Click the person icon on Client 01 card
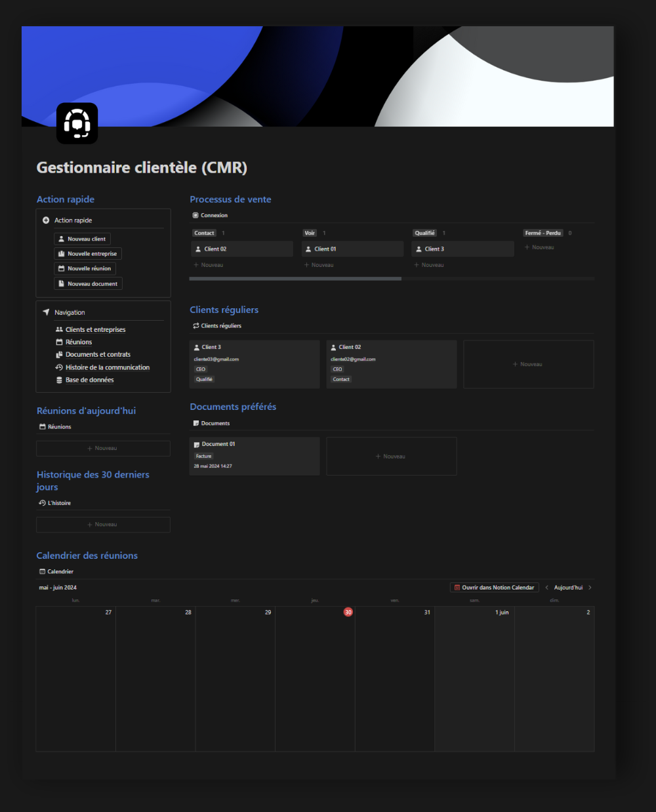 [308, 249]
